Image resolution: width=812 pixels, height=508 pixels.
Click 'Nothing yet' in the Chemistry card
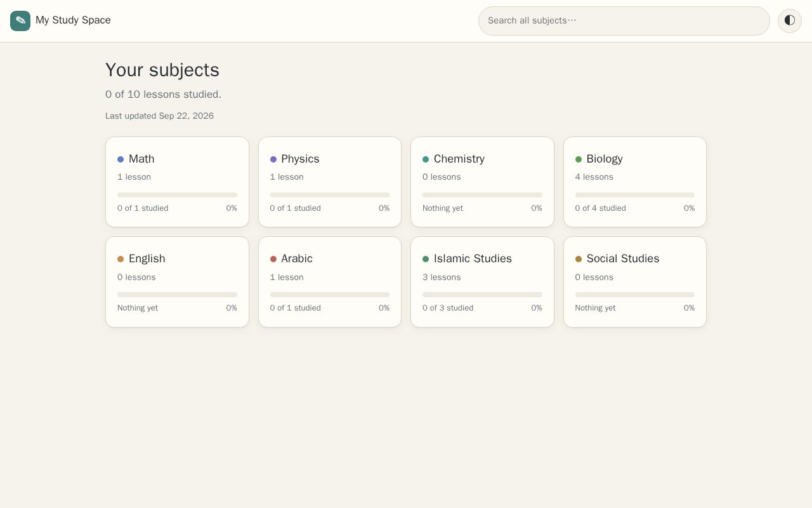(x=443, y=208)
